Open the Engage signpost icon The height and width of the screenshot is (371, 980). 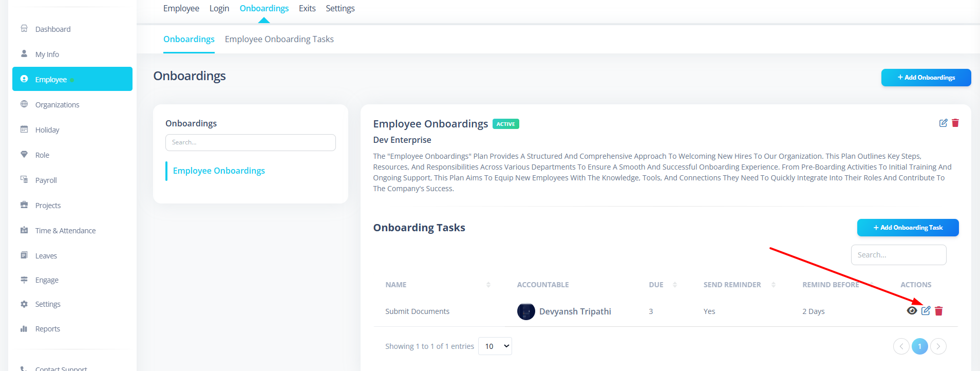pyautogui.click(x=24, y=280)
